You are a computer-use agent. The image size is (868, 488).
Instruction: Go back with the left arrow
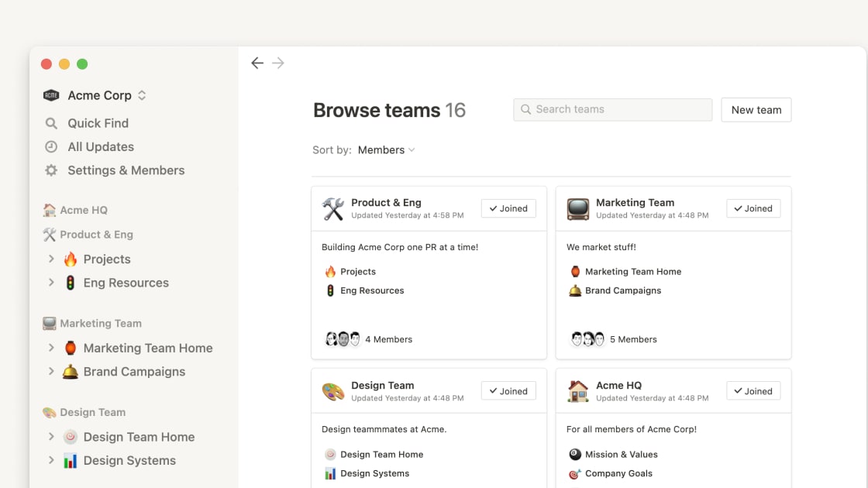coord(257,63)
